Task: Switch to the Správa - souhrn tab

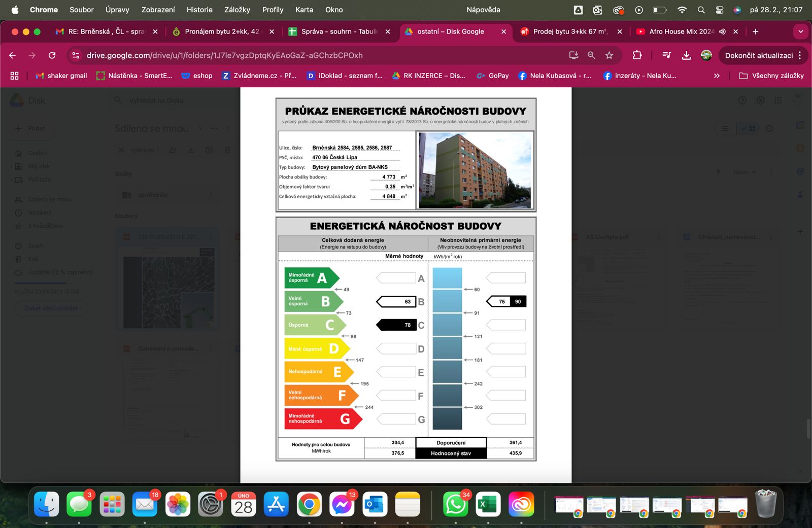Action: [339, 31]
